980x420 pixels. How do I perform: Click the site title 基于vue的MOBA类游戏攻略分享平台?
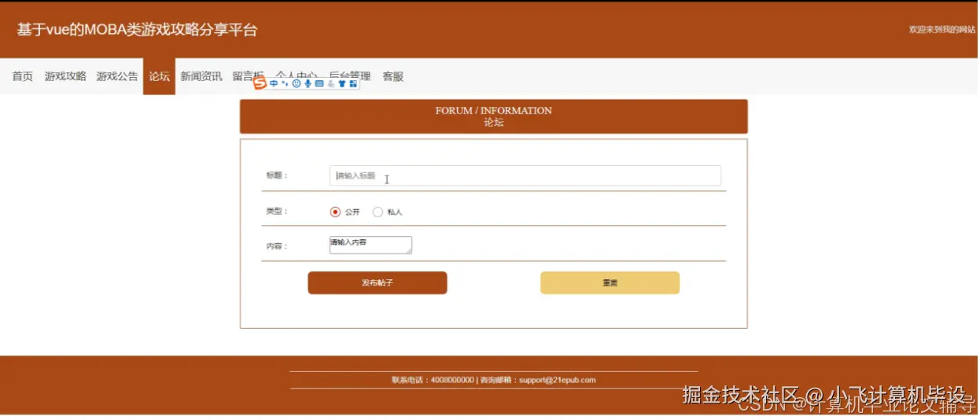click(137, 30)
